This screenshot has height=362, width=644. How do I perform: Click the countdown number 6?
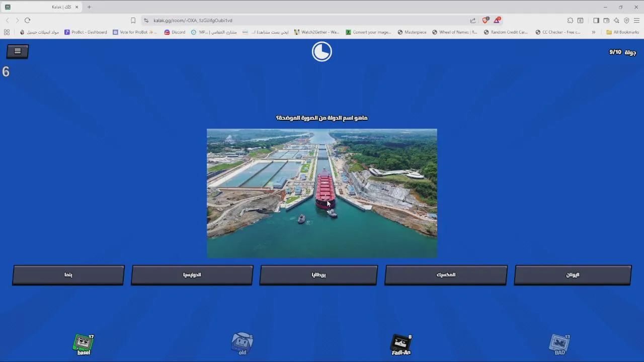(x=6, y=72)
